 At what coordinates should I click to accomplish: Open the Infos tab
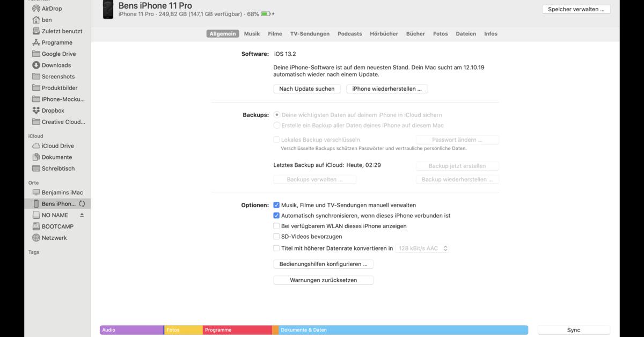click(x=491, y=34)
